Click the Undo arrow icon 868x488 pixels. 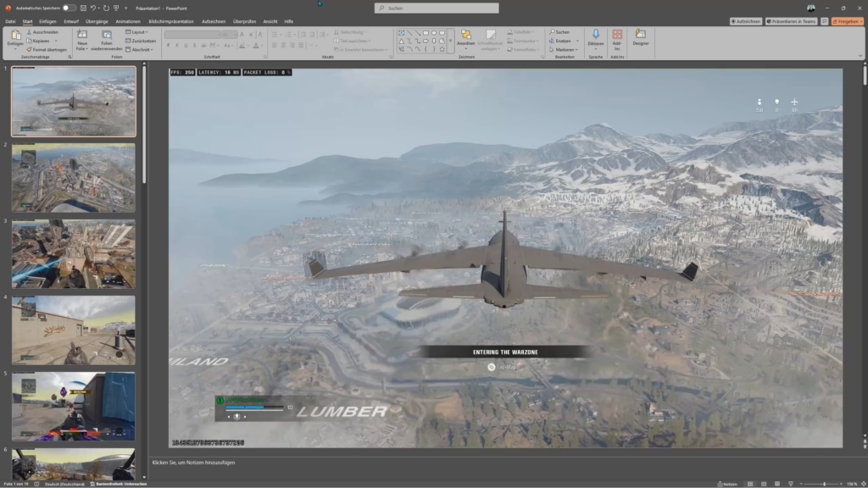pos(93,8)
